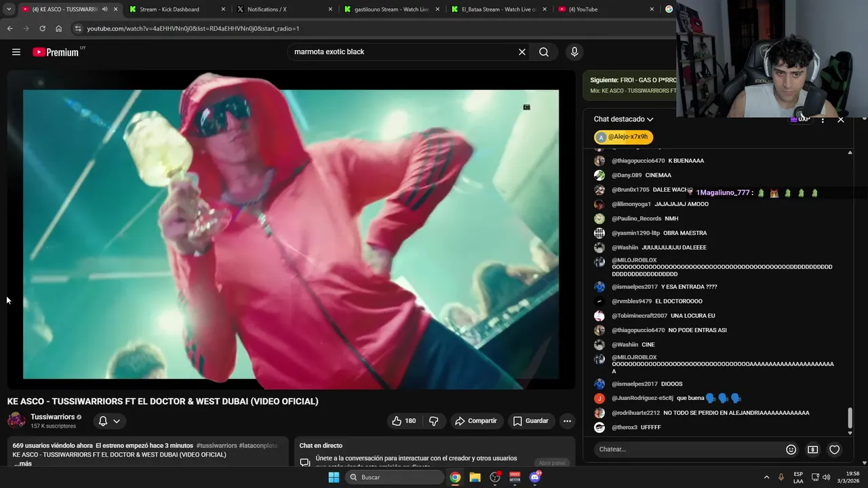Open Chrome from the taskbar

click(455, 477)
